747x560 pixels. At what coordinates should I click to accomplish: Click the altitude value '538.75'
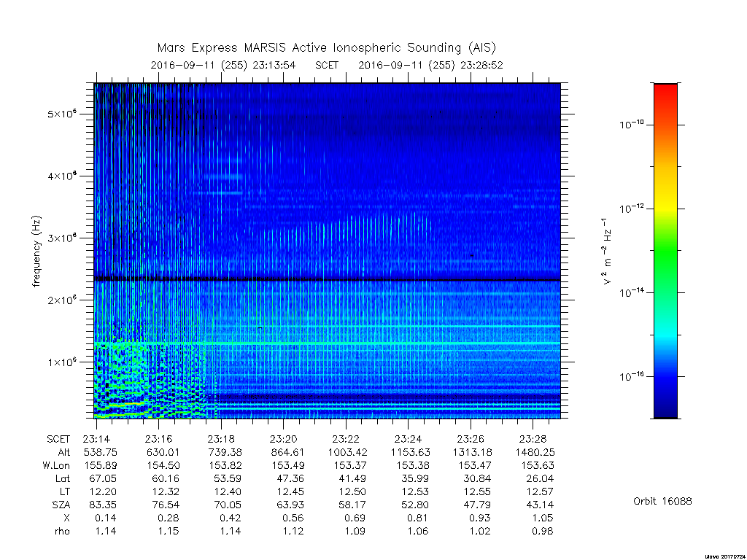point(100,452)
